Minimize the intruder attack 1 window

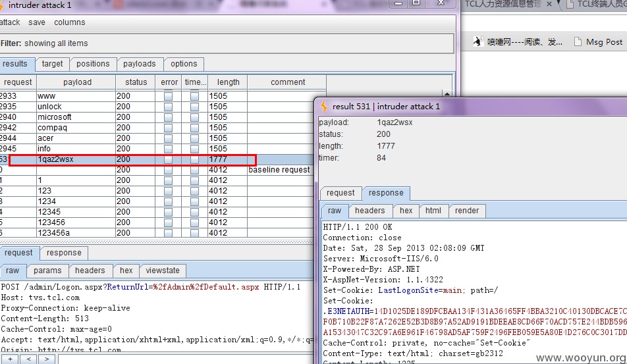click(x=398, y=3)
